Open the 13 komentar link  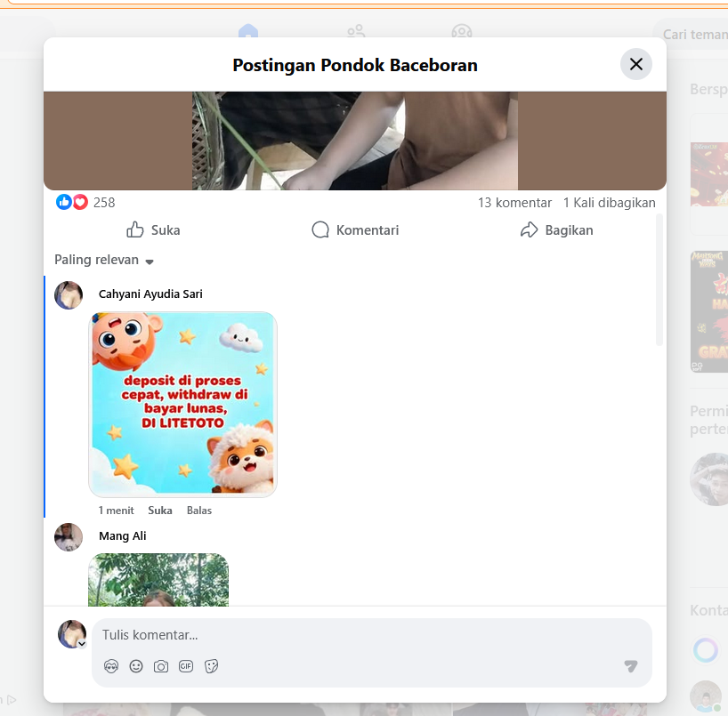coord(514,203)
